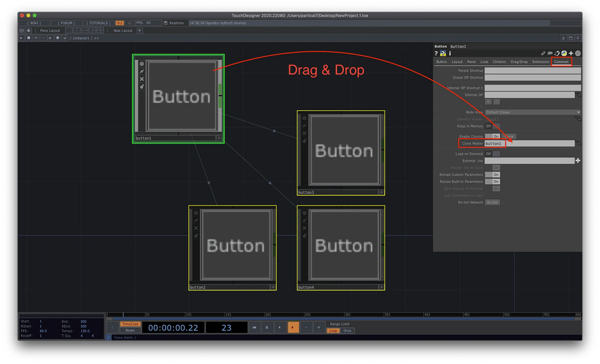Click the pencil edit icon in parameter header
Viewport: 600px width, 364px height.
coord(543,54)
